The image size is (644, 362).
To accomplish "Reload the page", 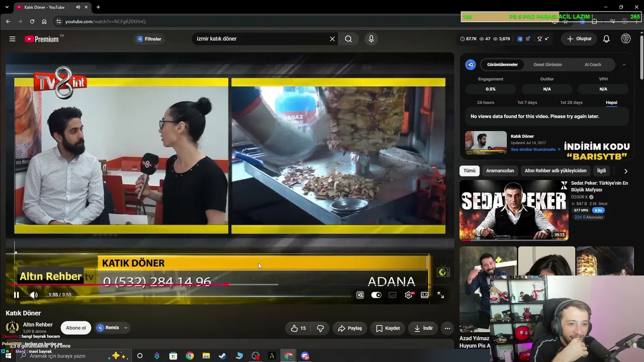I will (32, 22).
